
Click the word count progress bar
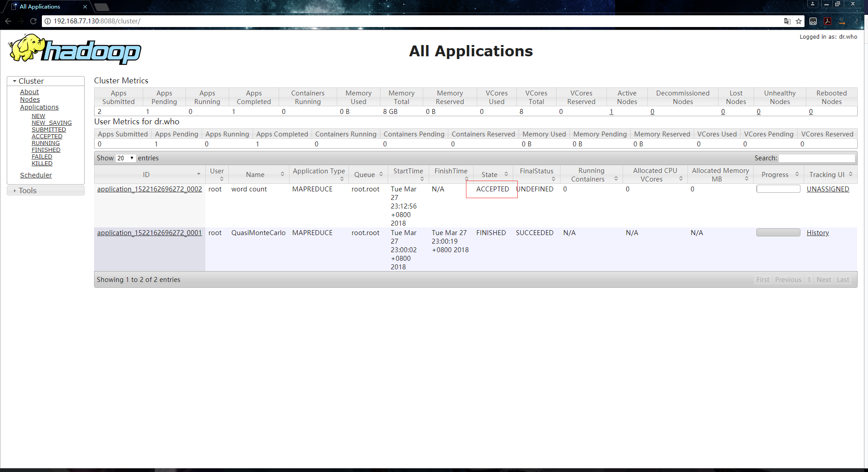pyautogui.click(x=778, y=189)
